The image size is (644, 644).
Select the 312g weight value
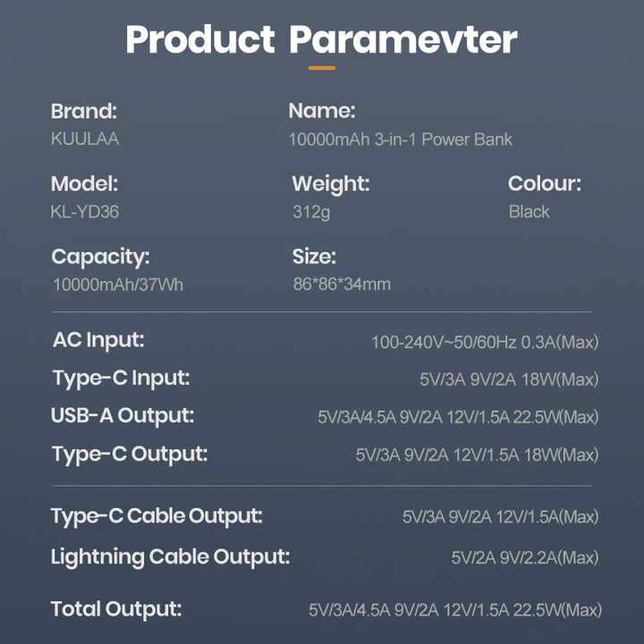pos(311,212)
